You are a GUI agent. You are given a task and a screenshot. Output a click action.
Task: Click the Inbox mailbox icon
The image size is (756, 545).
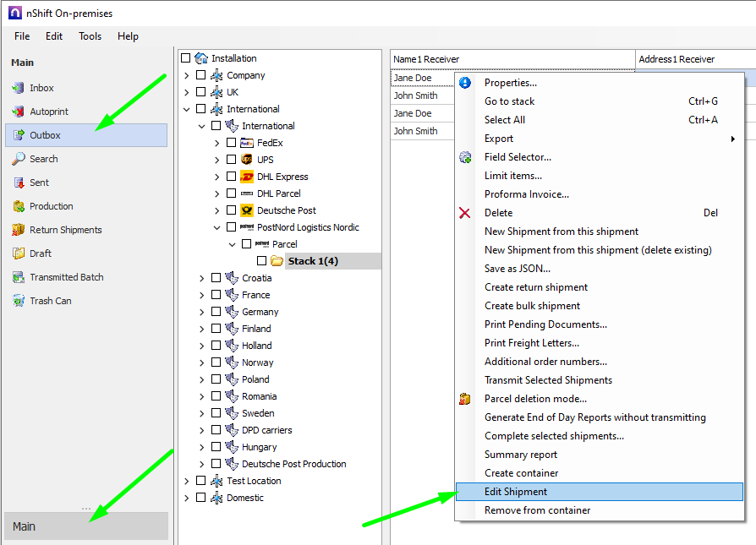[x=19, y=88]
